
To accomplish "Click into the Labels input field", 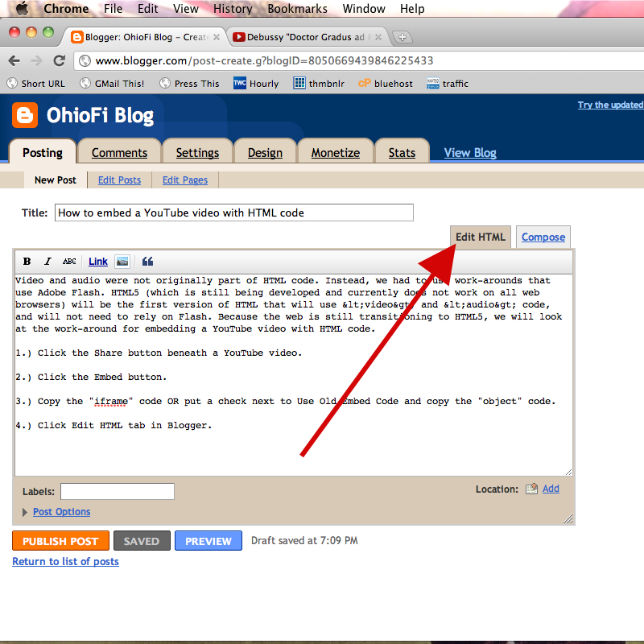I will tap(118, 491).
